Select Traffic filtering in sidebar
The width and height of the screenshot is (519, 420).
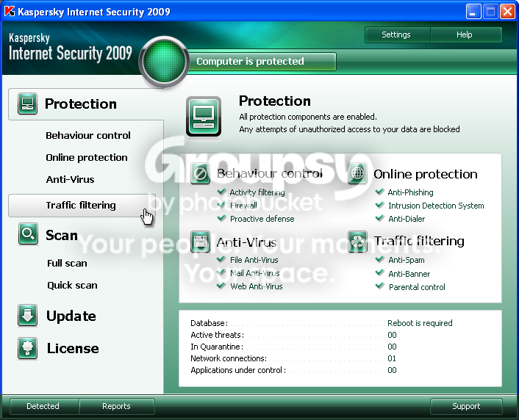pyautogui.click(x=82, y=206)
